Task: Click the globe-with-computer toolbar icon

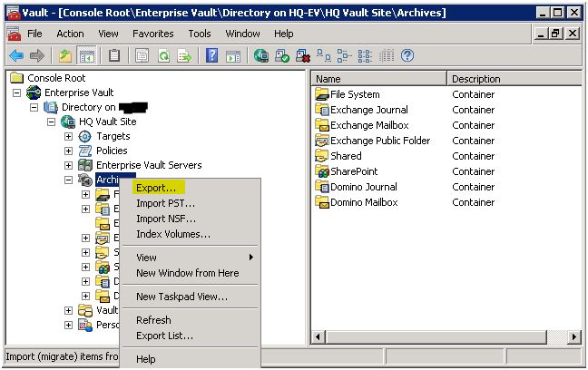Action: point(261,56)
